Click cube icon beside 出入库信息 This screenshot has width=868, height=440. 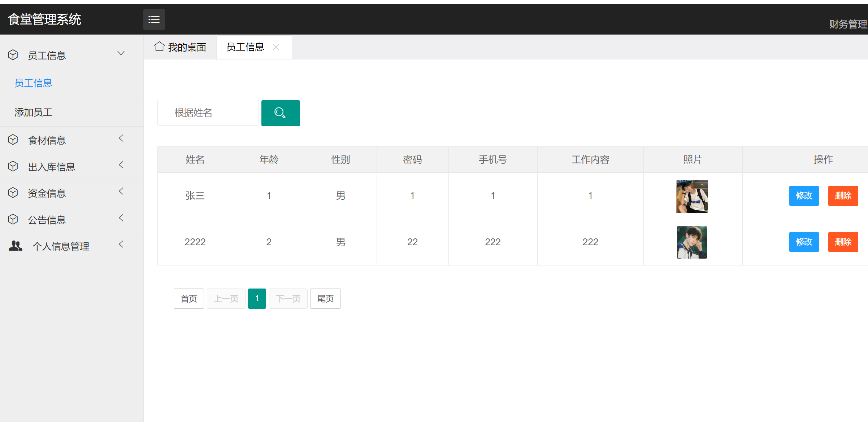click(13, 166)
